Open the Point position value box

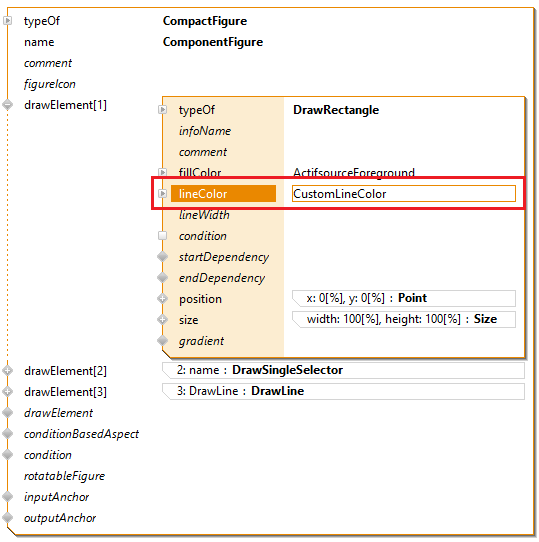click(x=404, y=298)
